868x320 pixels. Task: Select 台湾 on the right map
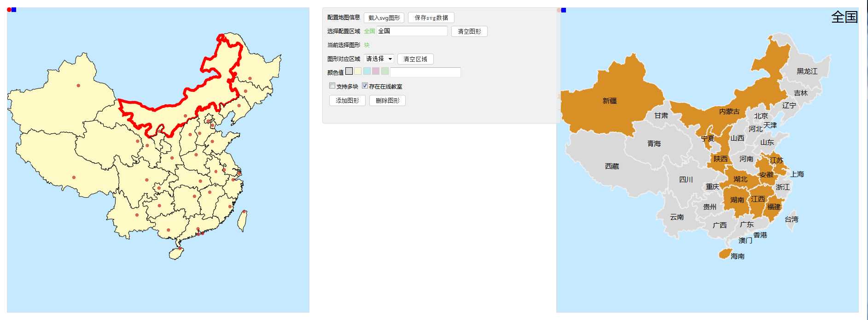pyautogui.click(x=791, y=219)
